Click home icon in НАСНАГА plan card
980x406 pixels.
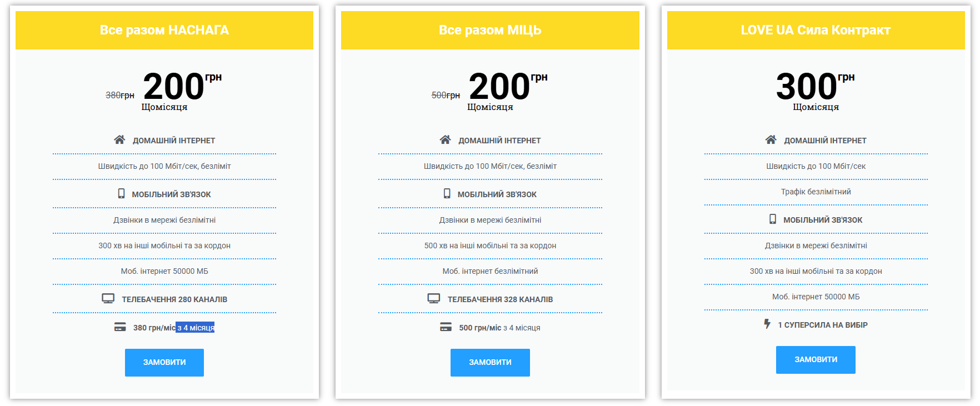[x=119, y=140]
